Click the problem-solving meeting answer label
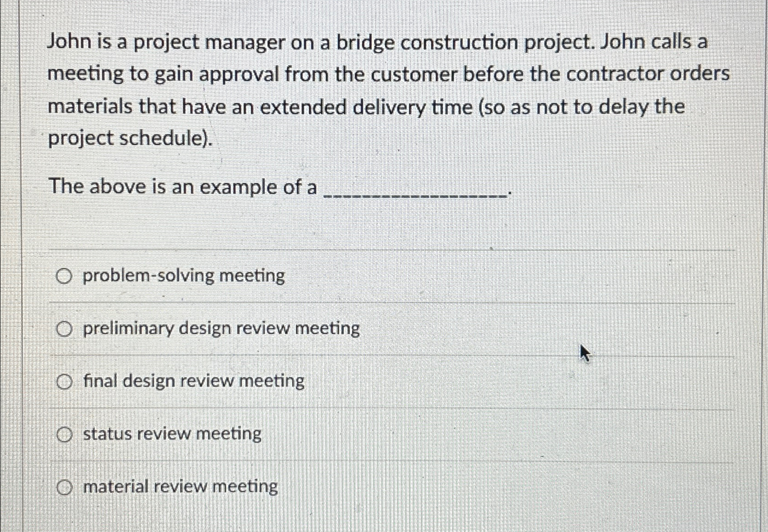This screenshot has height=532, width=768. [x=183, y=276]
